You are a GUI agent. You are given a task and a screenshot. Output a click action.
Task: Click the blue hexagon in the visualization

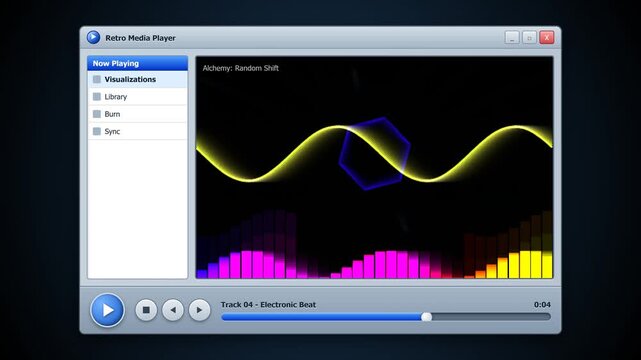(x=374, y=154)
